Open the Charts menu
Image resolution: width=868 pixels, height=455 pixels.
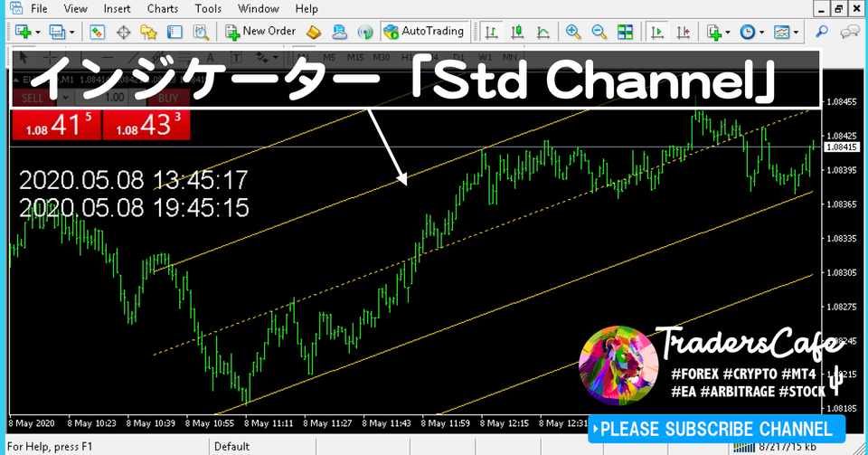tap(163, 9)
